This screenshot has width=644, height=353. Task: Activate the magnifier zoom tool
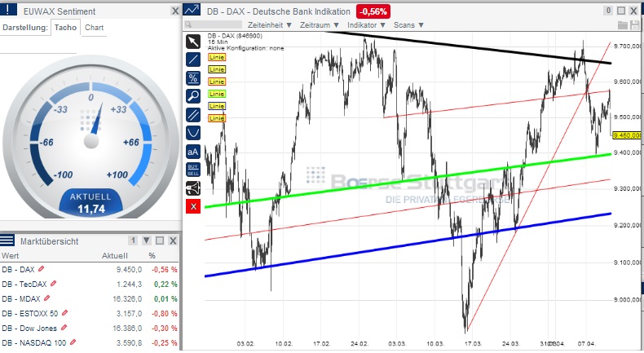[x=193, y=96]
